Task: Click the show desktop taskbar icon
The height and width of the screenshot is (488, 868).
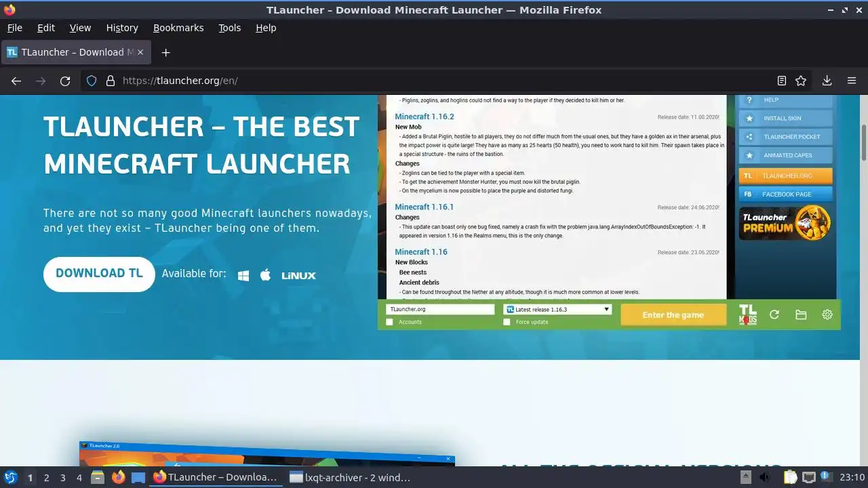Action: click(x=138, y=477)
